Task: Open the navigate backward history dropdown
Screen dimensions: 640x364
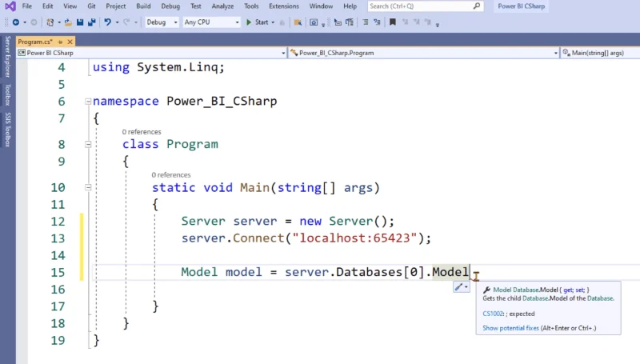Action: pyautogui.click(x=25, y=22)
